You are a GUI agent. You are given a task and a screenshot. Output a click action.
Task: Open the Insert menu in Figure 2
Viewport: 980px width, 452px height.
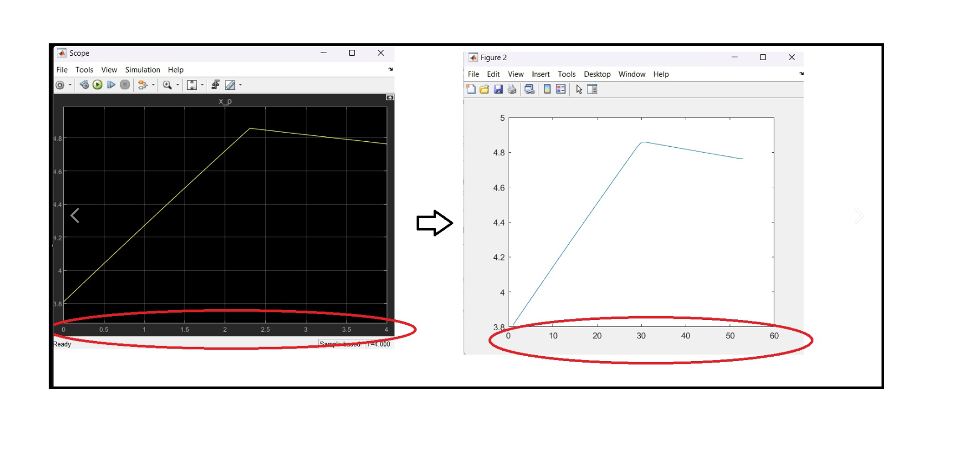click(540, 74)
